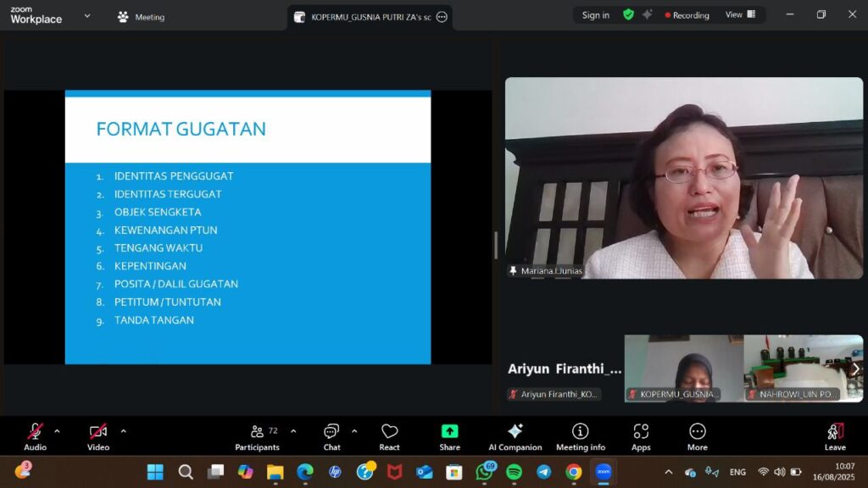Image resolution: width=868 pixels, height=488 pixels.
Task: Expand the Participants options caret
Action: click(293, 431)
